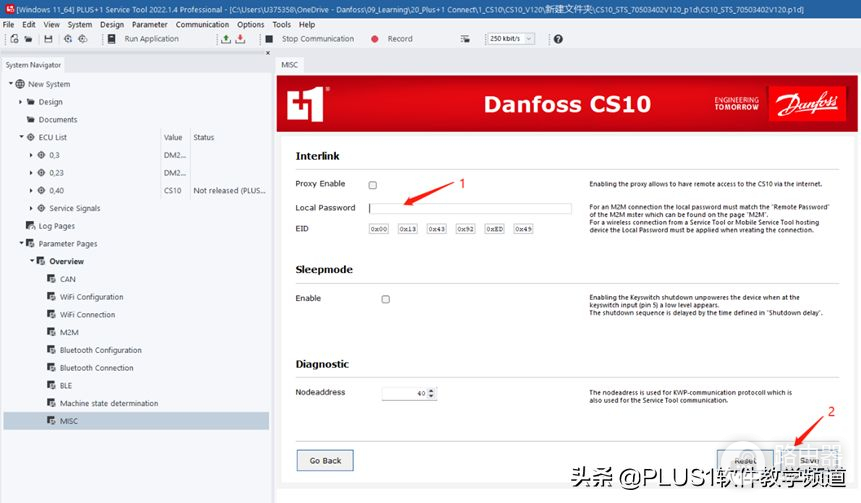Enable the Proxy Enable checkbox
This screenshot has width=861, height=503.
(373, 185)
